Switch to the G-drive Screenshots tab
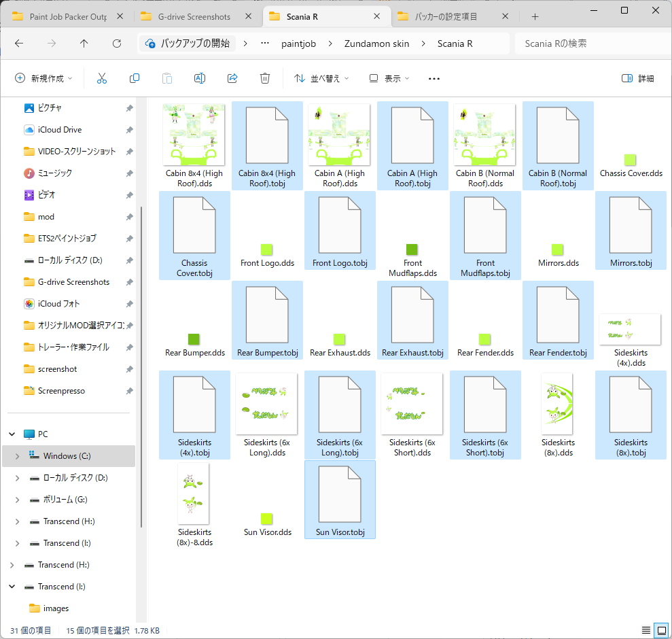Viewport: 672px width, 639px height. 195,16
